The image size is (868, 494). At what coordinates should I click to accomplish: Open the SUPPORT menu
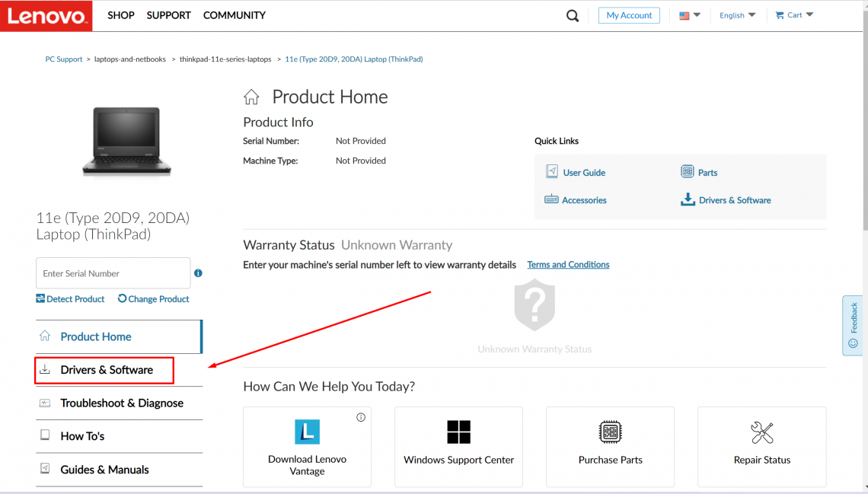click(169, 15)
